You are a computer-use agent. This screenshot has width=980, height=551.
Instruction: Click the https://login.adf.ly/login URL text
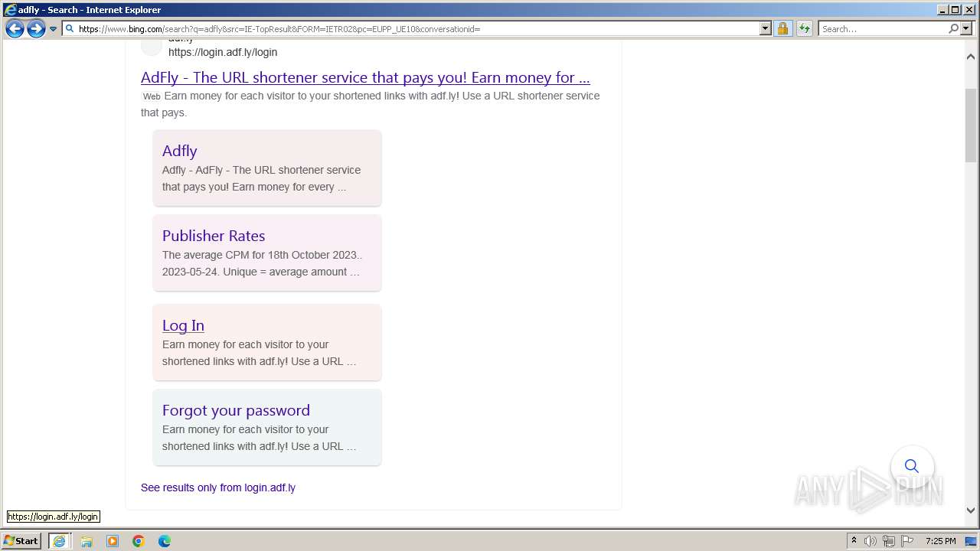point(223,52)
